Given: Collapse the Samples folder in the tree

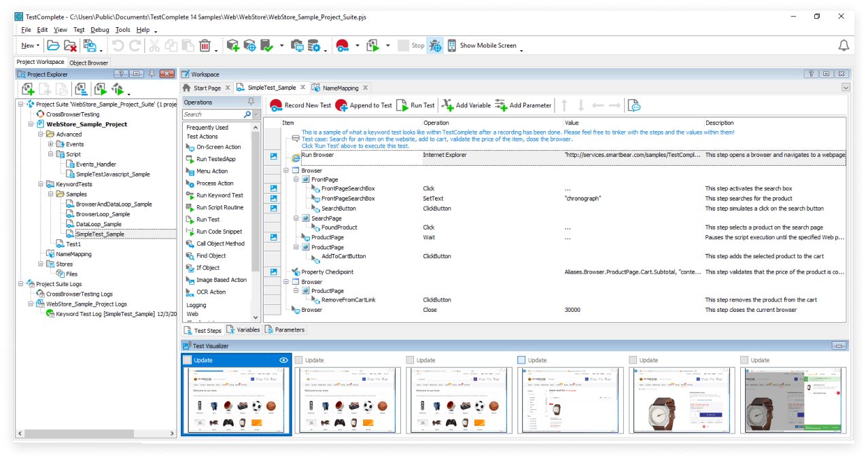Looking at the screenshot, I should point(51,194).
